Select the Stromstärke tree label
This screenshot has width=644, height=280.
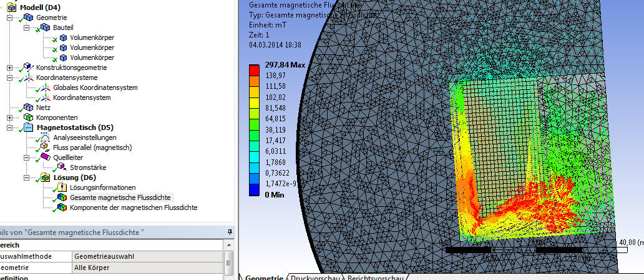88,167
